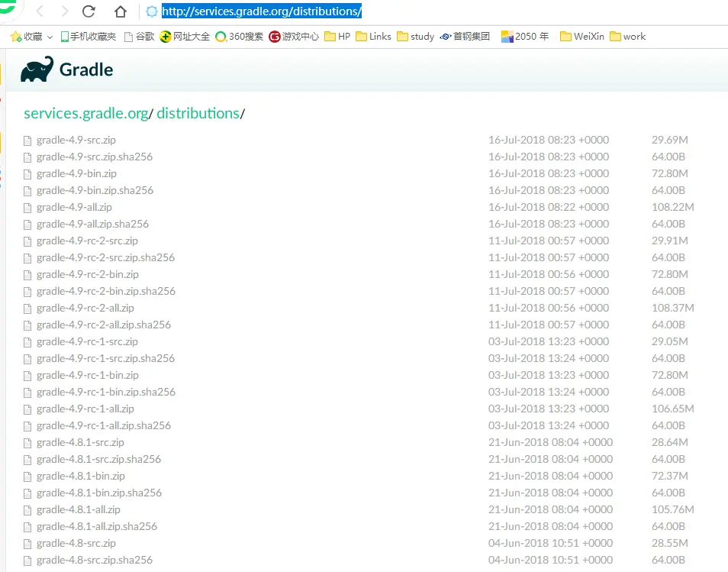This screenshot has width=728, height=572.
Task: Open the work bookmark folder
Action: [628, 36]
